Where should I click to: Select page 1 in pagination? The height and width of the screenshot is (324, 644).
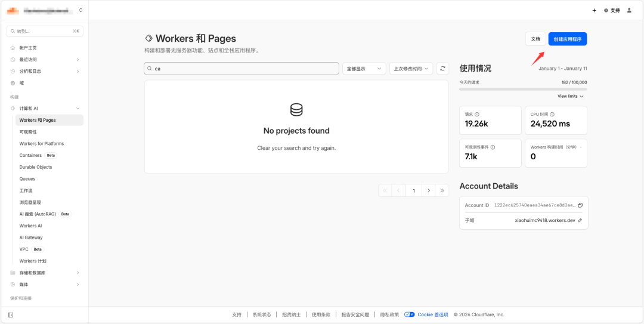pos(414,191)
